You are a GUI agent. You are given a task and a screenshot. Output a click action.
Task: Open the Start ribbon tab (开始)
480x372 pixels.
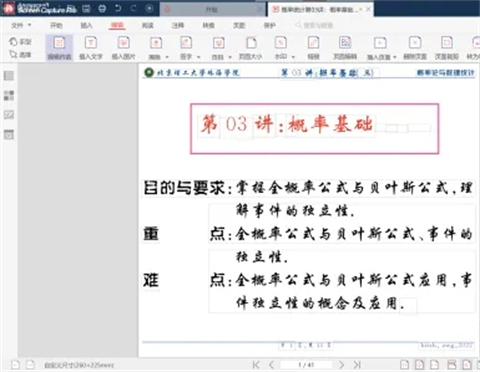pyautogui.click(x=56, y=25)
